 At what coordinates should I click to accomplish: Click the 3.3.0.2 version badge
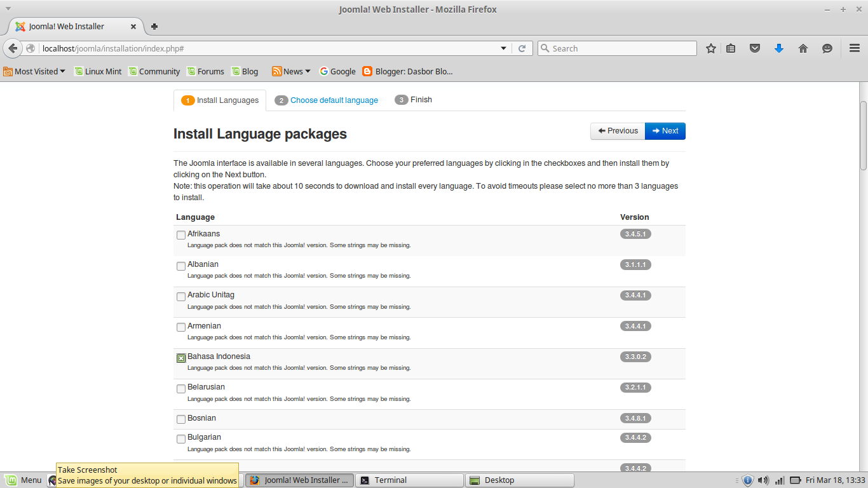pos(635,356)
